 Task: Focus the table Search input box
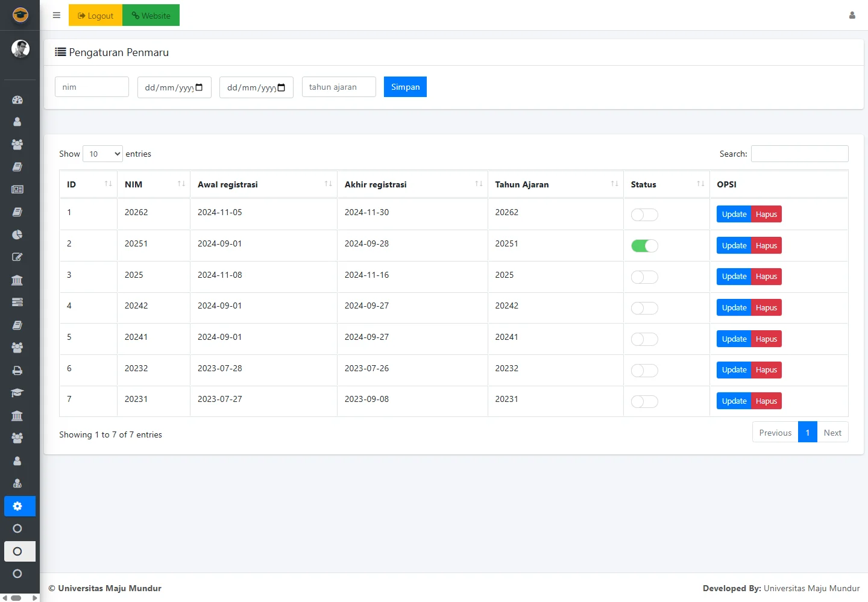[799, 154]
